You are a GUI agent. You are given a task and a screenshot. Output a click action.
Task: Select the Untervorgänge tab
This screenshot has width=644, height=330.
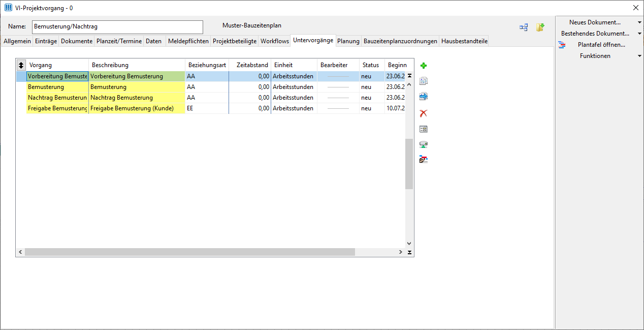[313, 40]
